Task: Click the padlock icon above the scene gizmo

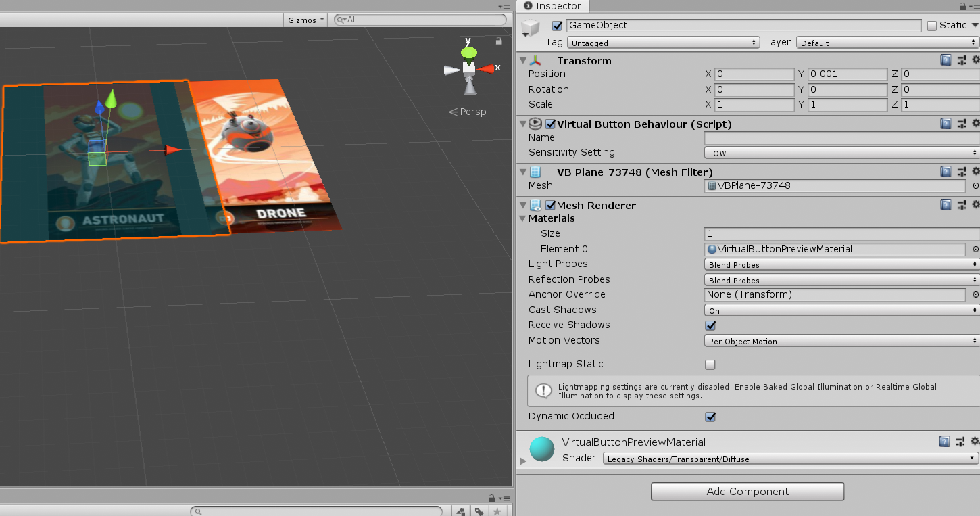Action: coord(498,41)
